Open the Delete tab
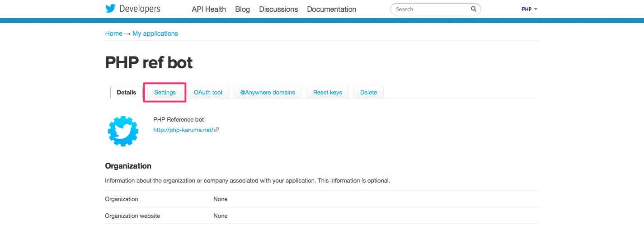The image size is (644, 235). coord(368,92)
